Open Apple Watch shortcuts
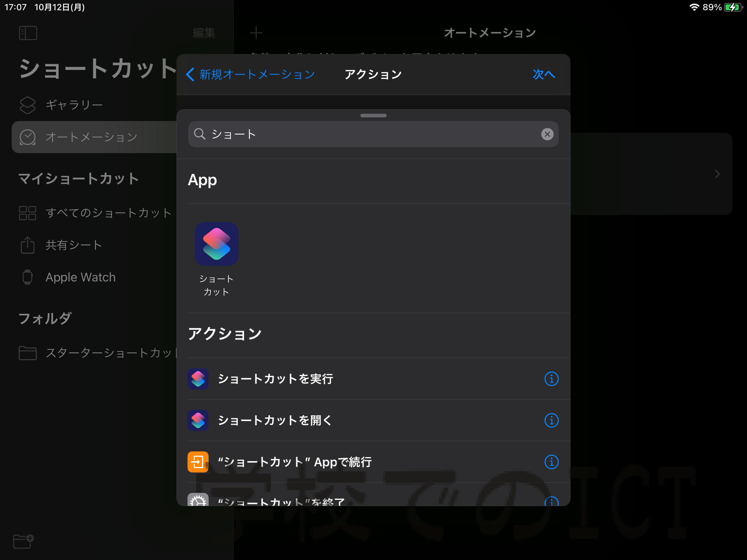The image size is (747, 560). point(94,277)
